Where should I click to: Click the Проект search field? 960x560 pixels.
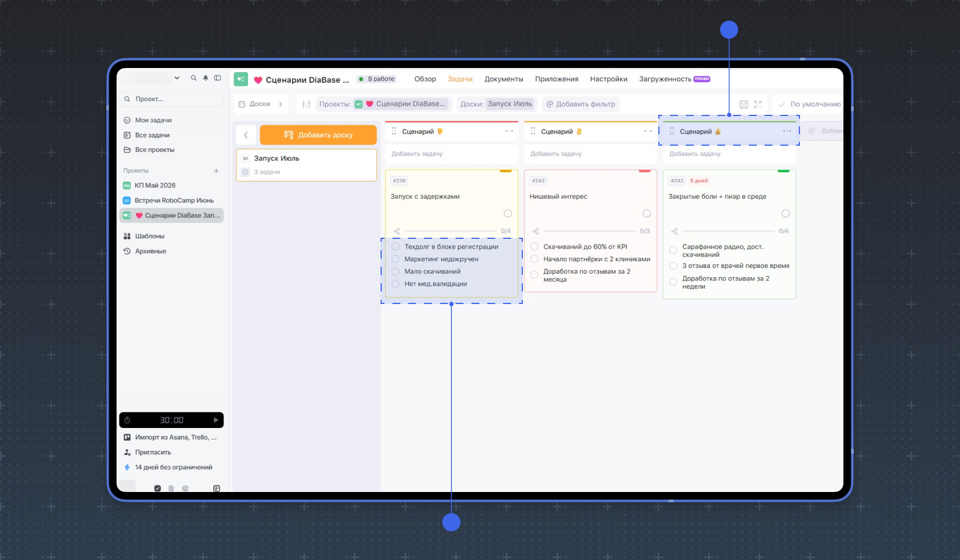[171, 99]
